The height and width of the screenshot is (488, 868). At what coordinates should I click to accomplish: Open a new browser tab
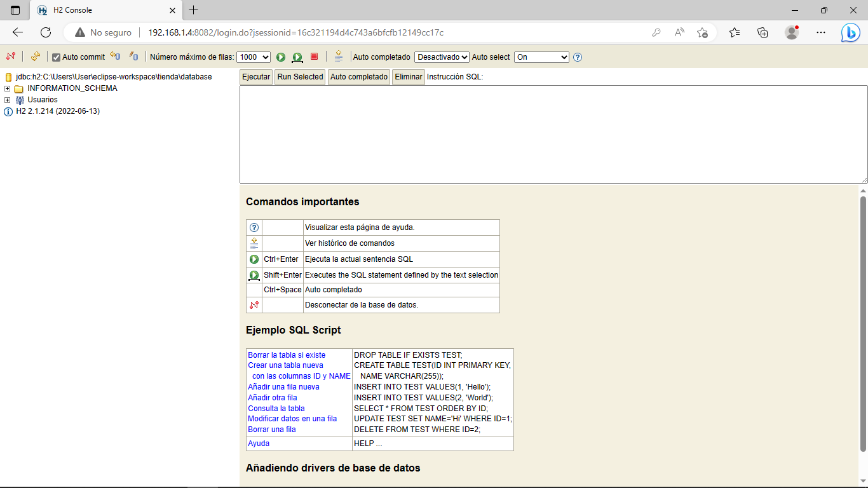click(194, 10)
